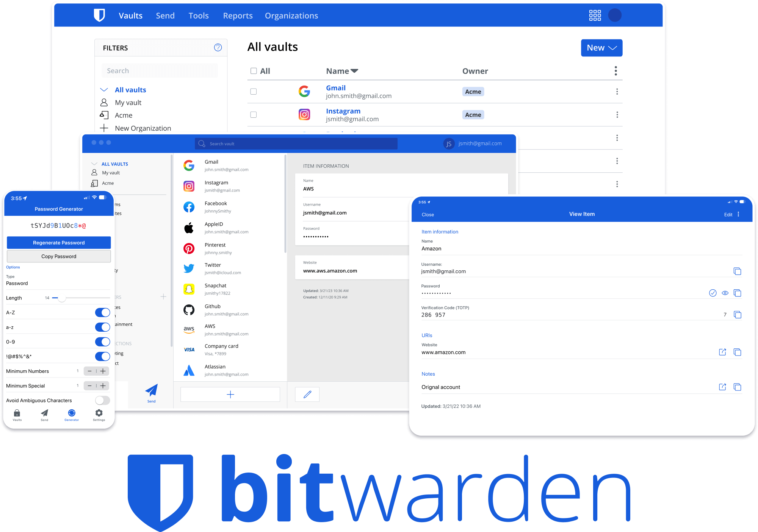The height and width of the screenshot is (532, 758).
Task: Select the Vaults menu tab
Action: 129,16
